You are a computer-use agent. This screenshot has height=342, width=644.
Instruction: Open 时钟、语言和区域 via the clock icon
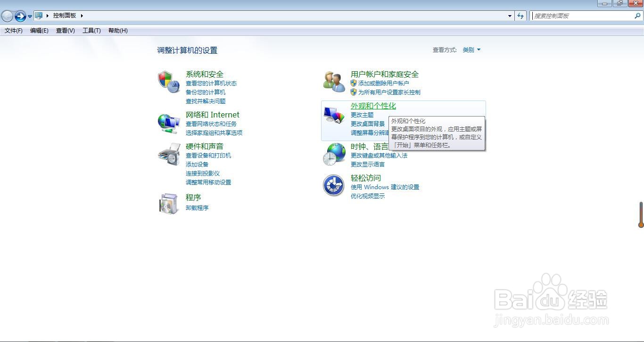click(x=334, y=153)
